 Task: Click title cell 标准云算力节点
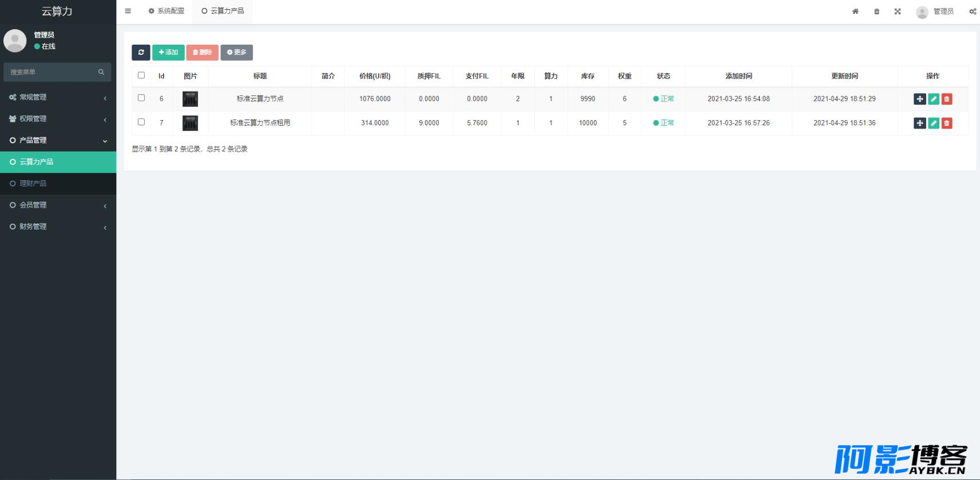click(260, 99)
